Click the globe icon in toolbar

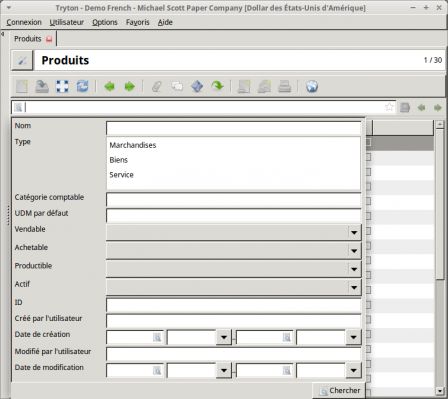[x=312, y=87]
